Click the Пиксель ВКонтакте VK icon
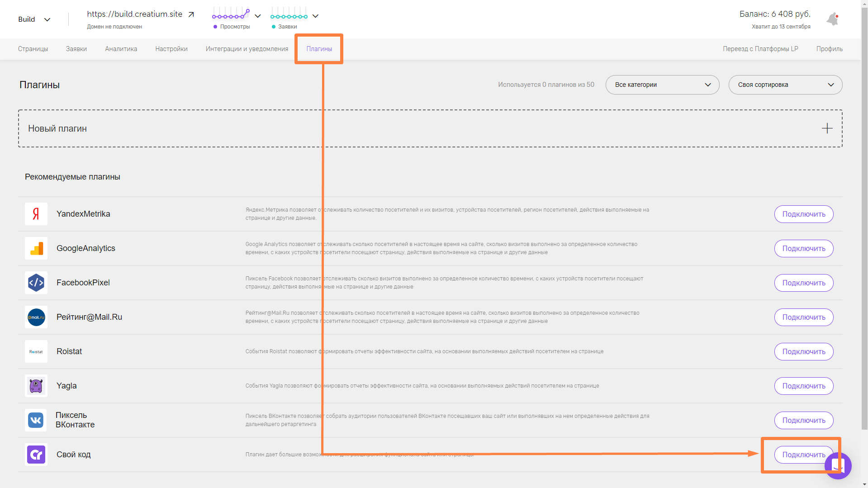 36,420
